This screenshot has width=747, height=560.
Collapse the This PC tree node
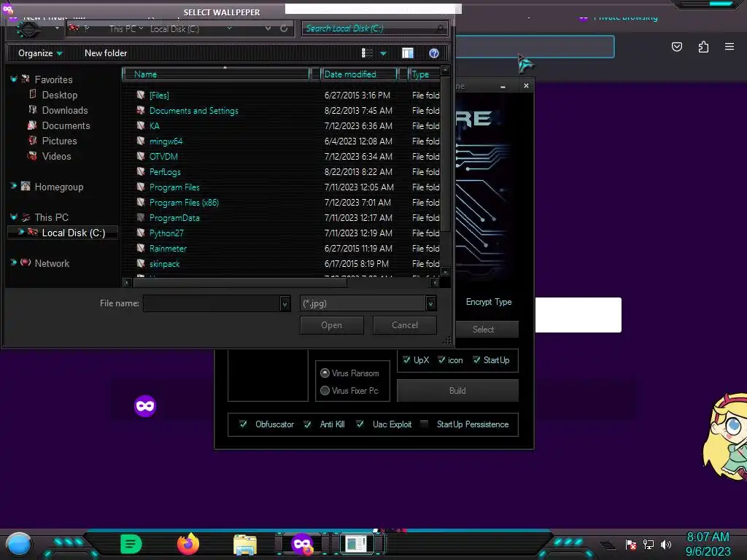tap(13, 217)
